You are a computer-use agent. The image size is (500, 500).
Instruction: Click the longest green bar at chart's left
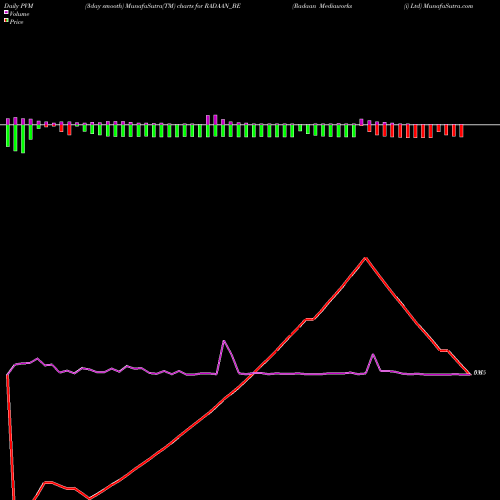pos(23,139)
